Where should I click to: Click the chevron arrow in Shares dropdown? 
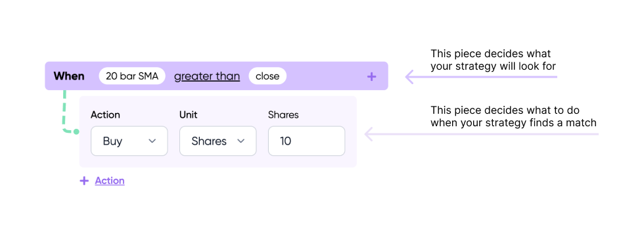pyautogui.click(x=241, y=141)
